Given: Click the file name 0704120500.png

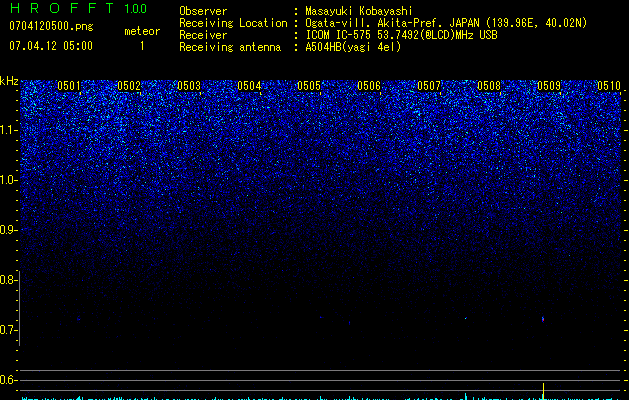Looking at the screenshot, I should pyautogui.click(x=51, y=26).
